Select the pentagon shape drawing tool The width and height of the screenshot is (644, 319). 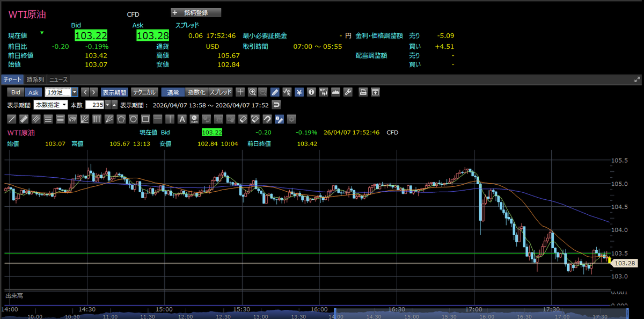click(121, 119)
